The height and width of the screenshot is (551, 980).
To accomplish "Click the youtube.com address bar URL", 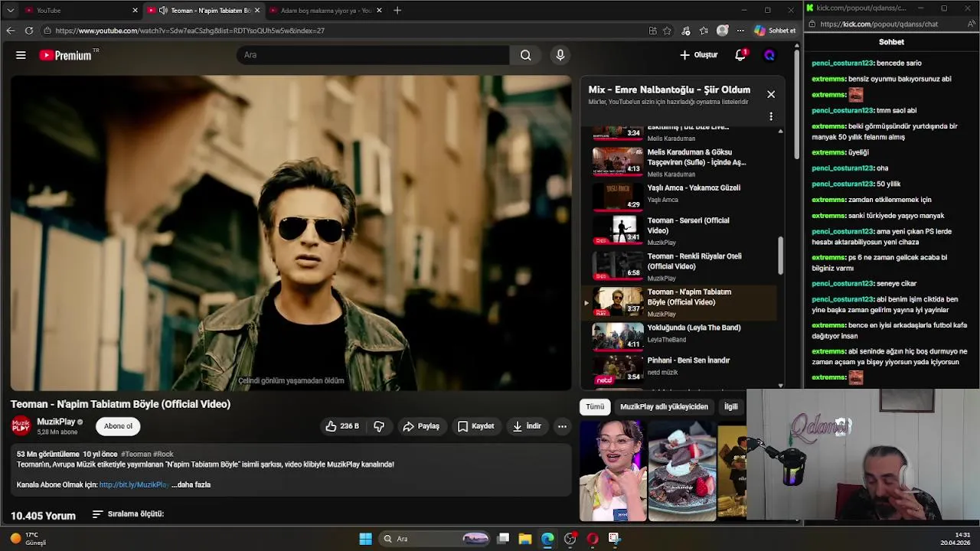I will coord(190,31).
